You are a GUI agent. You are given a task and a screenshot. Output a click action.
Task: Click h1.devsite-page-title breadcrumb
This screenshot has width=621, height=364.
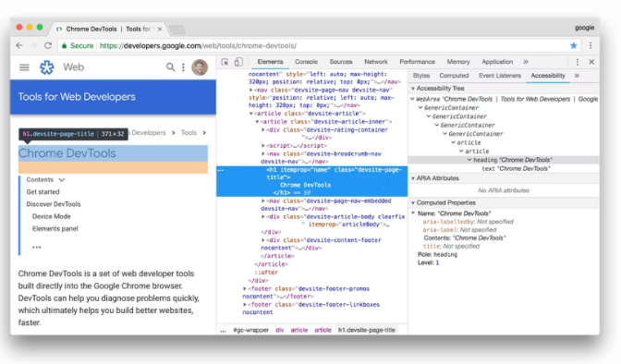(x=366, y=330)
